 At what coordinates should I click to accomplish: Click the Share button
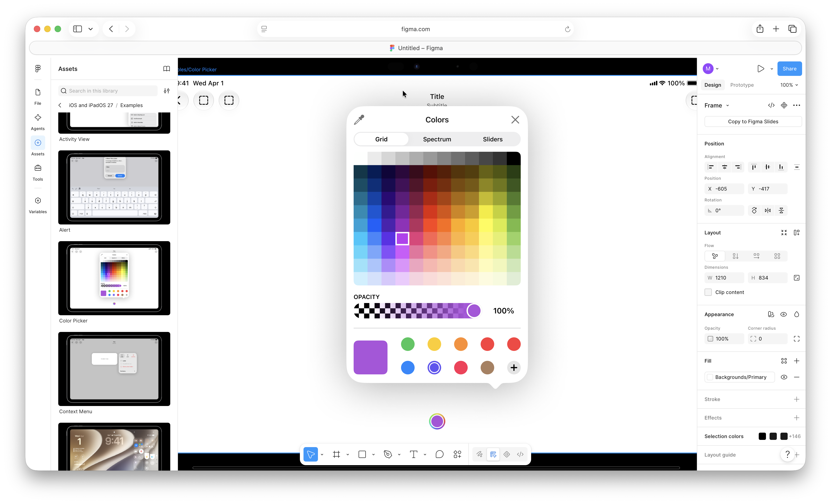(789, 68)
